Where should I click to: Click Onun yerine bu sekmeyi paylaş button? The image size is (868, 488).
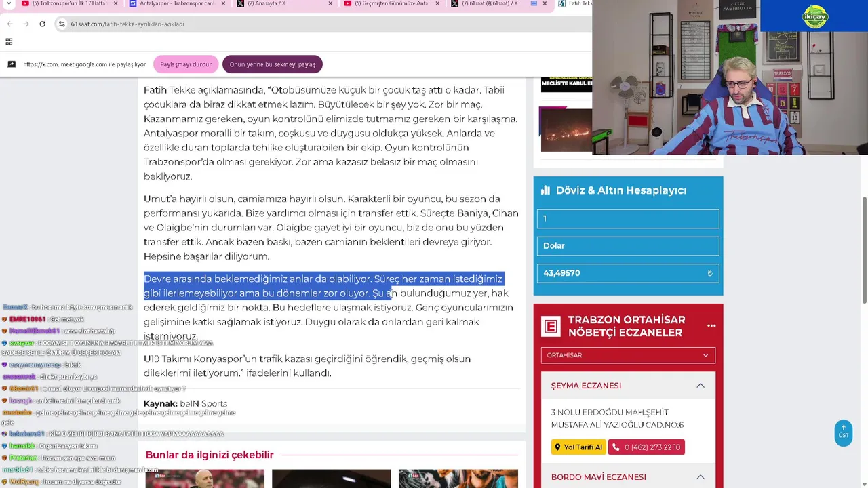point(273,64)
